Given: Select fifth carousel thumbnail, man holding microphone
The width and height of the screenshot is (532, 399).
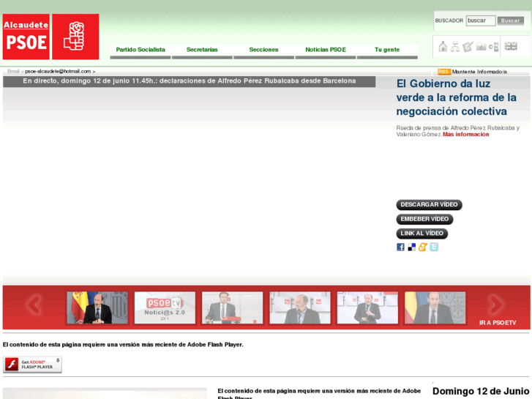Looking at the screenshot, I should pos(367,307).
